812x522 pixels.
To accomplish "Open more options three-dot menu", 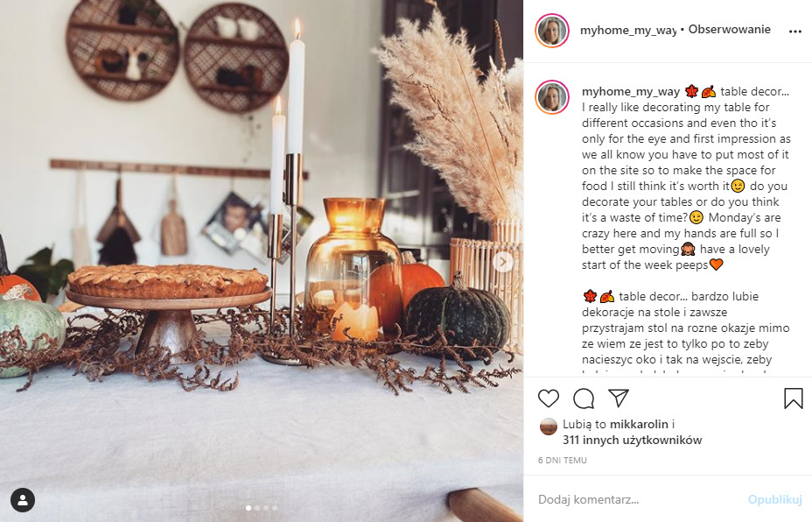I will click(x=794, y=32).
